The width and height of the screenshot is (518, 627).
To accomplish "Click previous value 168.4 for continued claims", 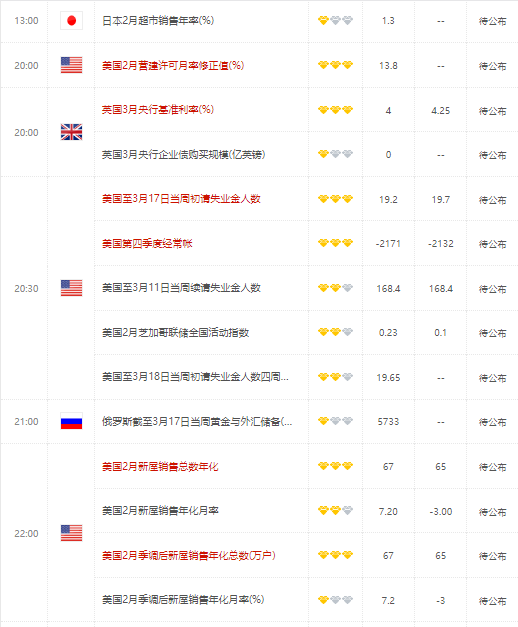I will (388, 288).
